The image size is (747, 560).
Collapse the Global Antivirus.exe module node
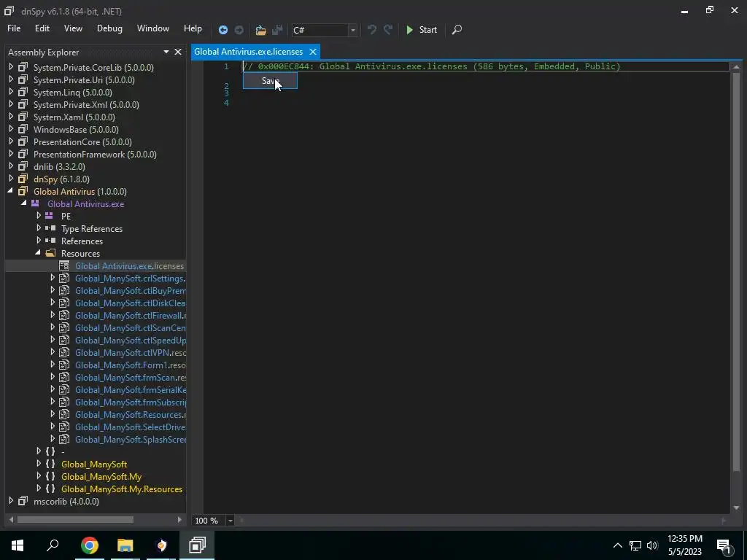24,203
